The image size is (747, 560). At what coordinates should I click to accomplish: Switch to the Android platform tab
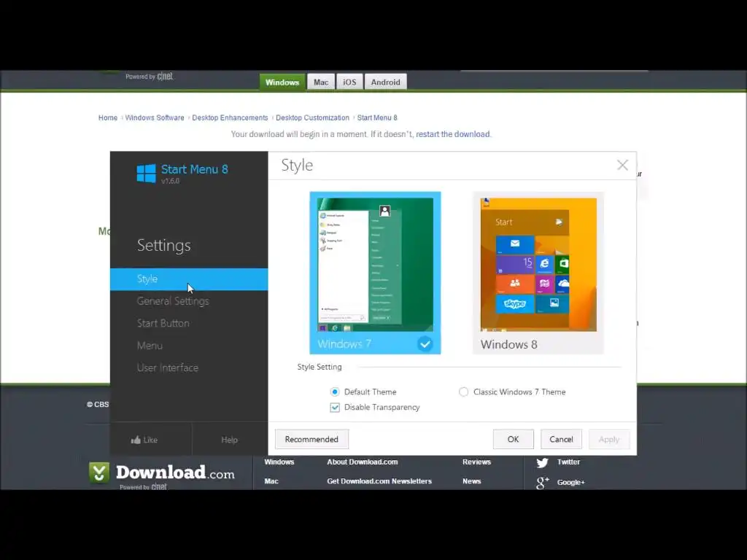point(386,82)
